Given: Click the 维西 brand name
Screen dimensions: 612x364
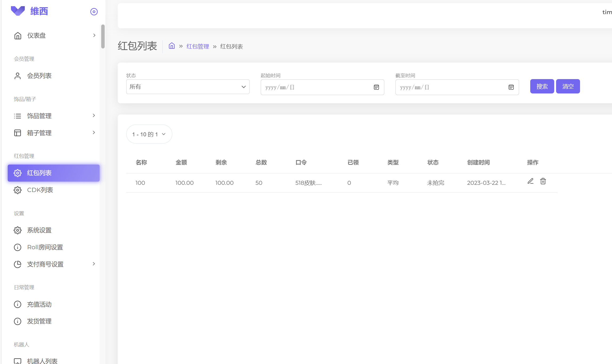Looking at the screenshot, I should coord(39,11).
